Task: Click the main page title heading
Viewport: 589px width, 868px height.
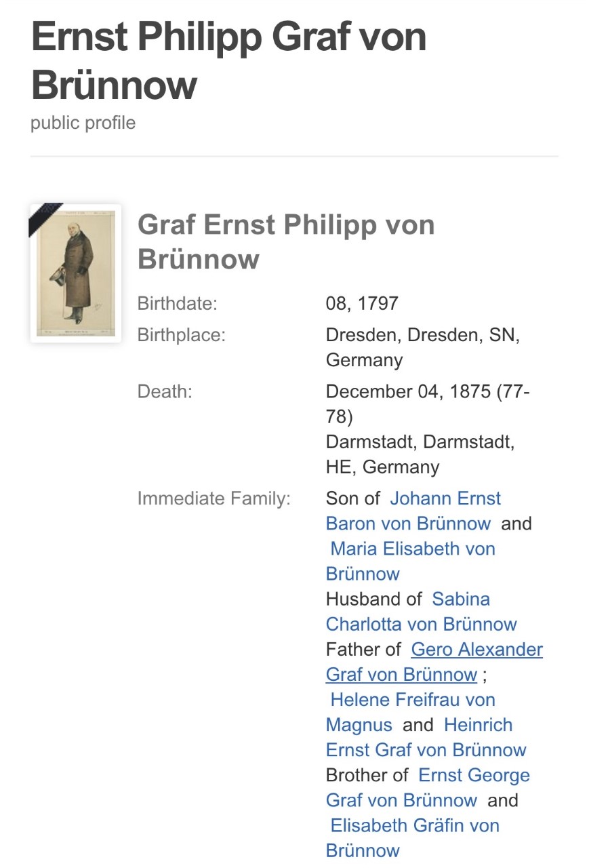Action: (229, 60)
